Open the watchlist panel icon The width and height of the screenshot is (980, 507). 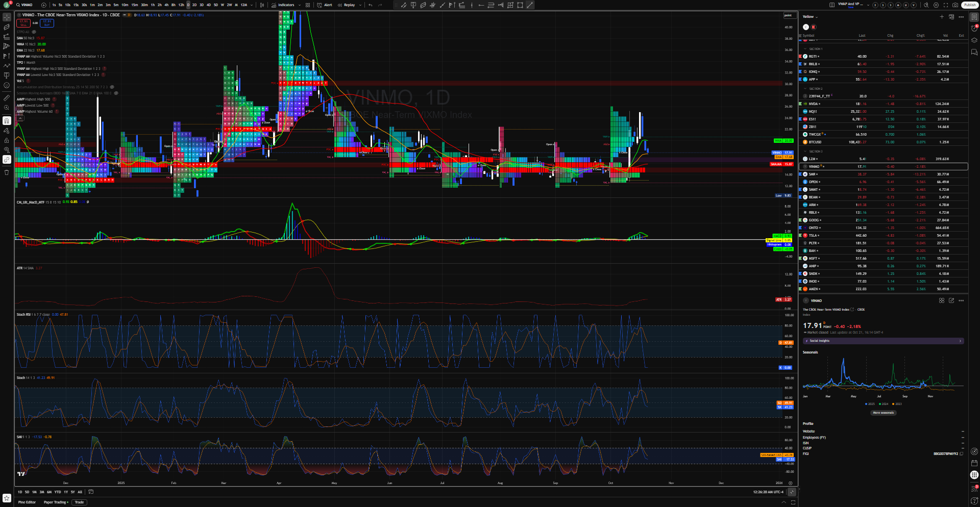coord(974,17)
